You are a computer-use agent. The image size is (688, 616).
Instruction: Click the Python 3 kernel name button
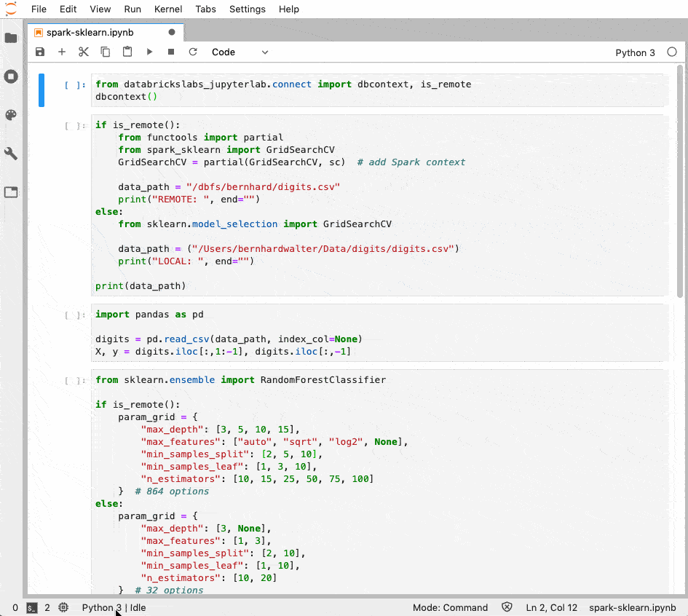click(635, 52)
